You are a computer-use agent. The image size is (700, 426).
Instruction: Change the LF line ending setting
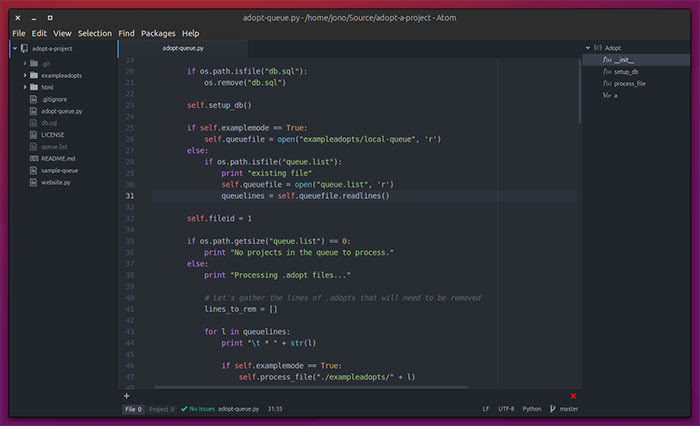[486, 409]
